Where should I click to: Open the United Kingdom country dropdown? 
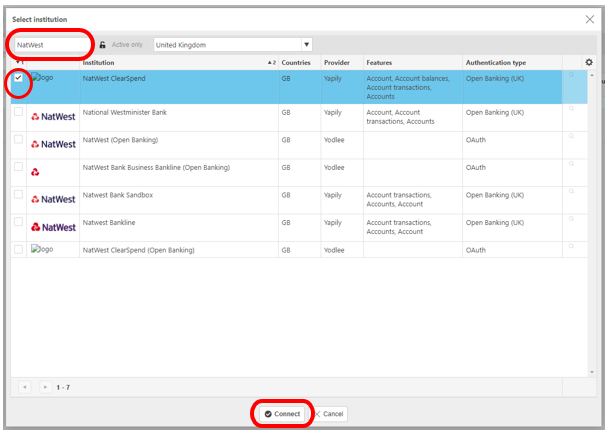pos(307,45)
